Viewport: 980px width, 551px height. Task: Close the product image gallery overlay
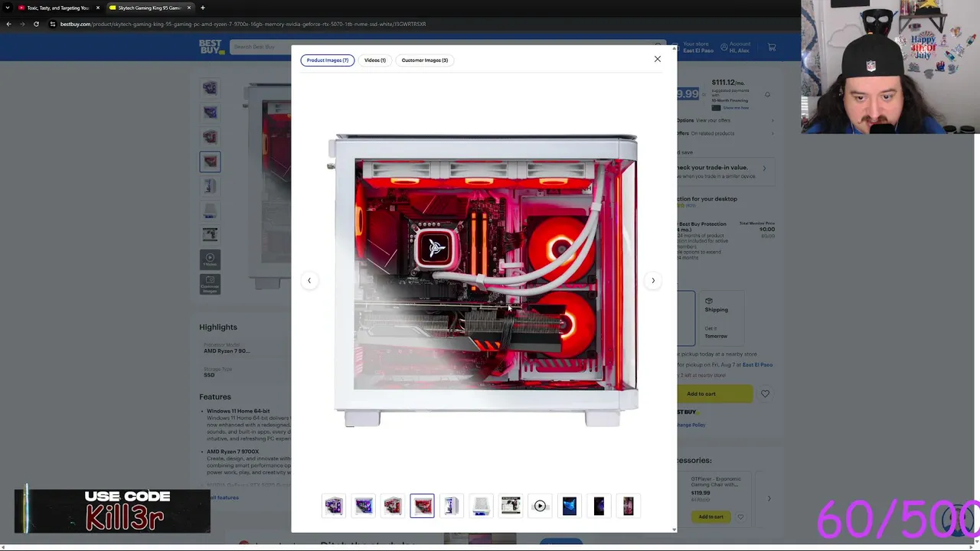point(657,59)
